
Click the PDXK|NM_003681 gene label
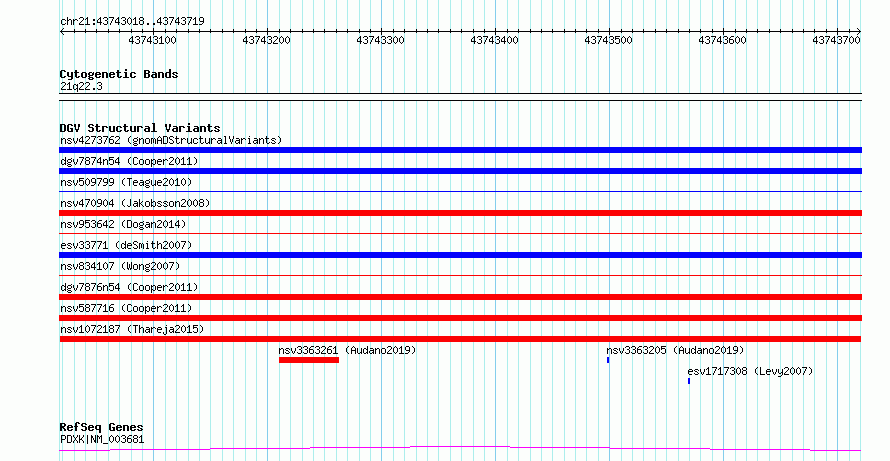(102, 439)
